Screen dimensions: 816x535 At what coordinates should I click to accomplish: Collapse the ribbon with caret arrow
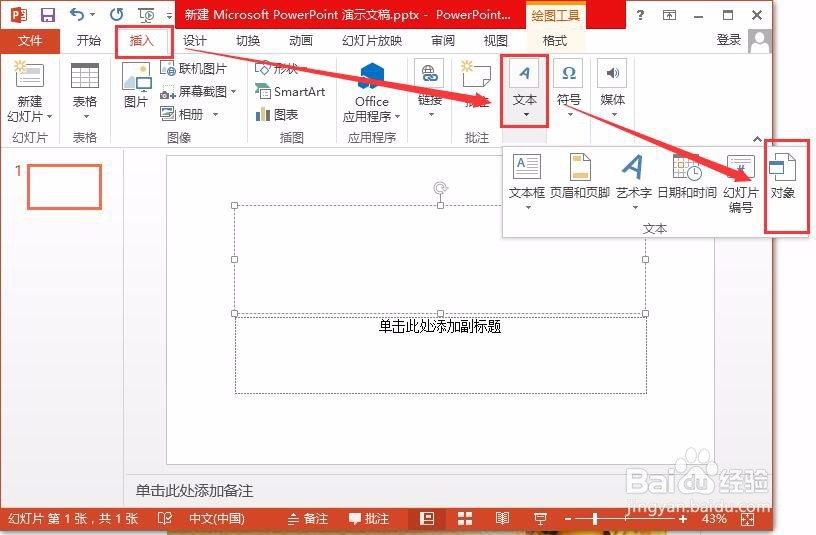tap(757, 139)
